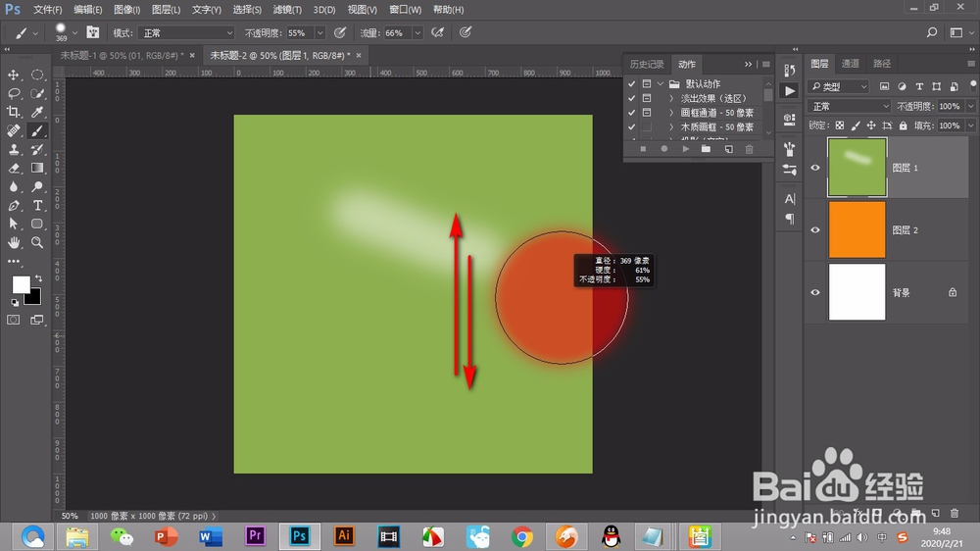Select 图层 2 orange thumbnail

pos(857,229)
